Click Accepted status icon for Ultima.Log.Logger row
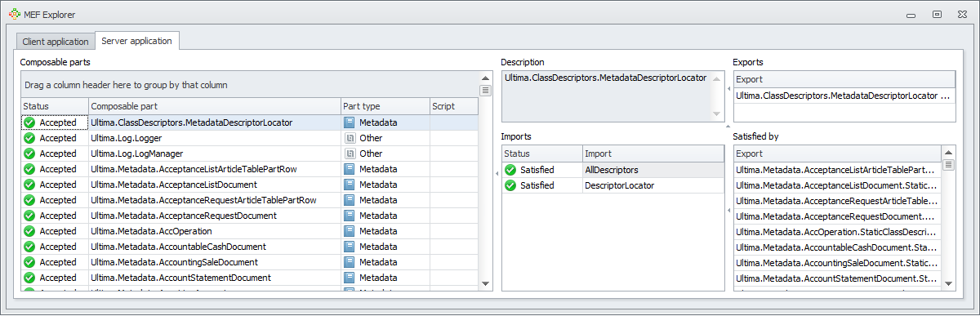 pyautogui.click(x=30, y=138)
